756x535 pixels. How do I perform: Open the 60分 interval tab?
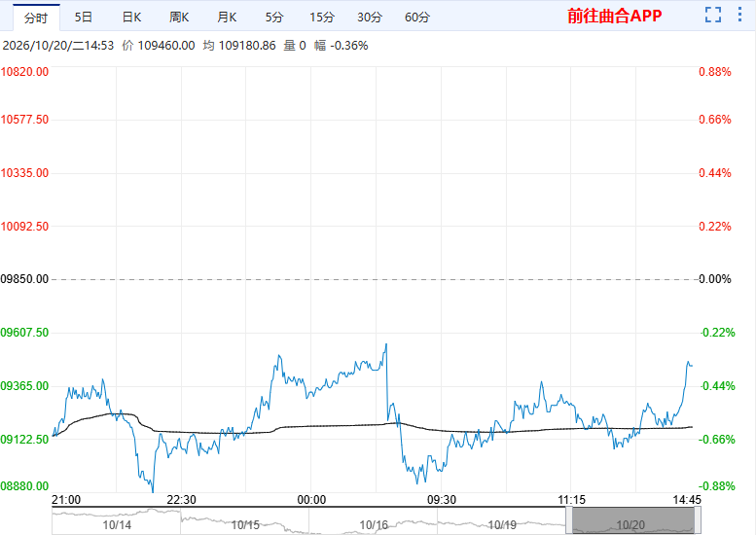click(417, 18)
